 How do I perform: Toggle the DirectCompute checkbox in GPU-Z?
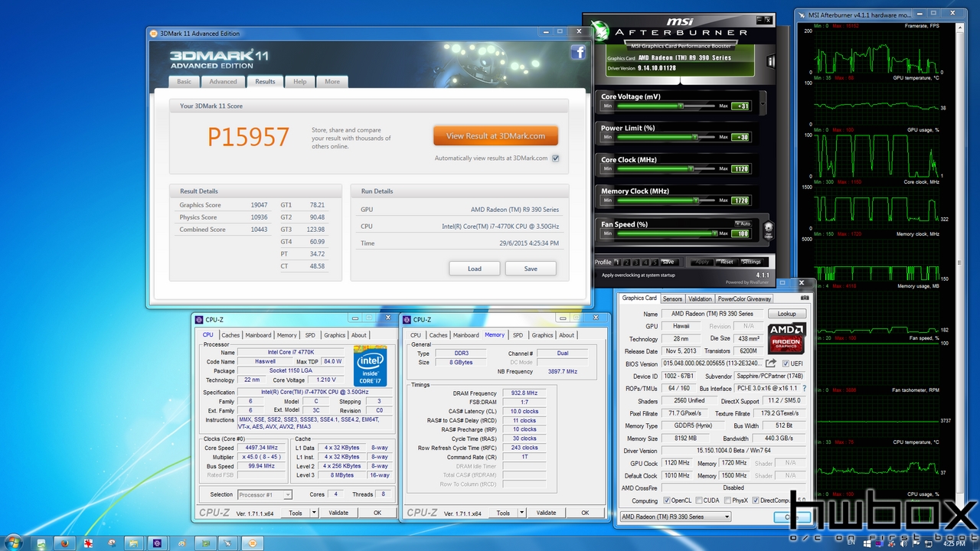(x=756, y=500)
